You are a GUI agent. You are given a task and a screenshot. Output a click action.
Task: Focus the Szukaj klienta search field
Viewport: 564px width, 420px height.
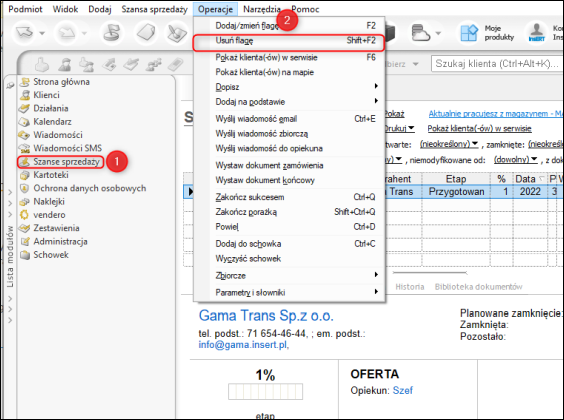[x=497, y=64]
